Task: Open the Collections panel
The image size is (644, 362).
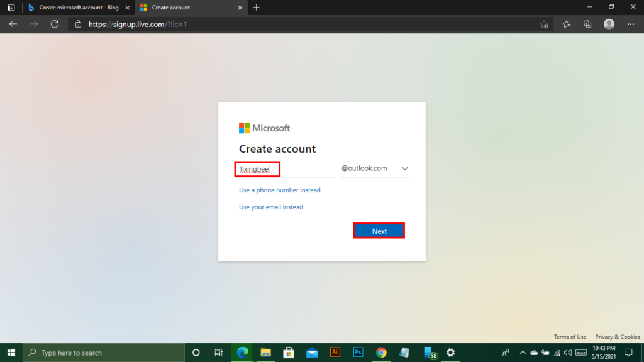Action: pos(587,25)
